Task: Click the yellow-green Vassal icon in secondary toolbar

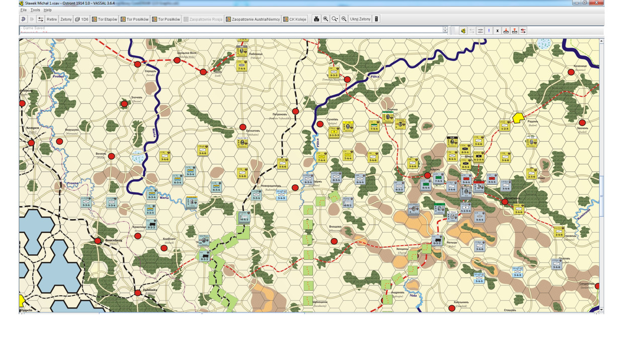Action: point(463,31)
